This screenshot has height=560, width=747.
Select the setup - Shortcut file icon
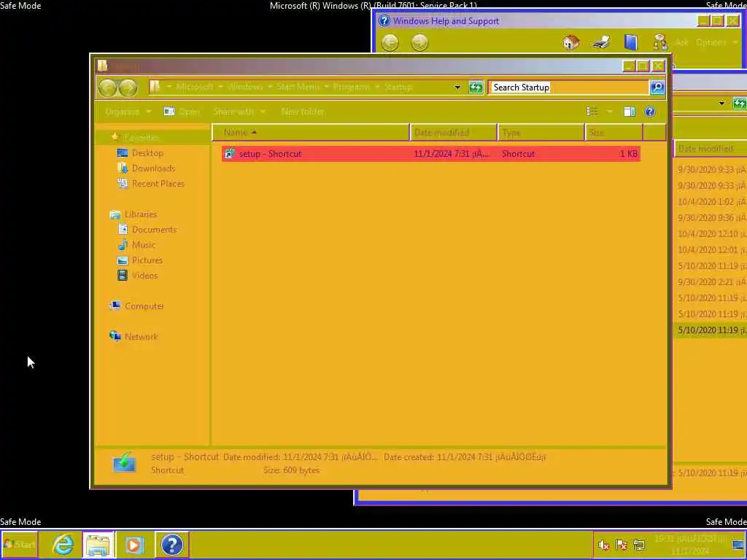230,153
